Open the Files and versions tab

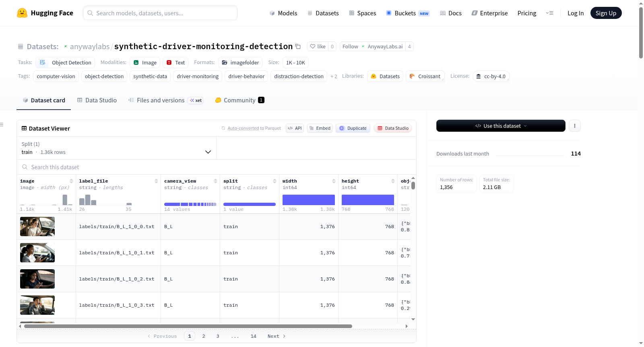[165, 100]
